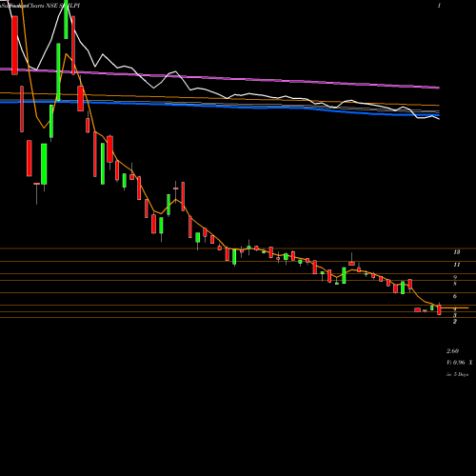The width and height of the screenshot is (476, 476).
Task: Click the 'in 5 Days' text
Action: coord(458,374)
